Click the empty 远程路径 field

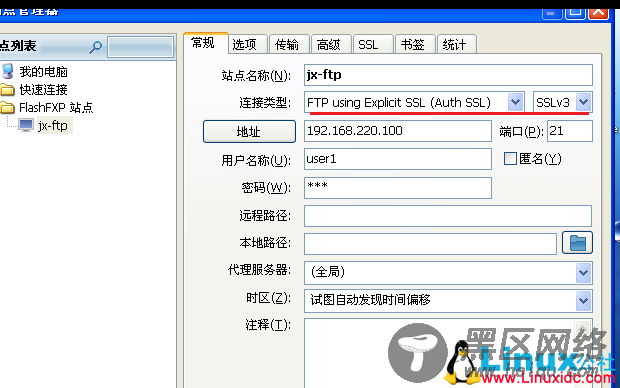448,216
